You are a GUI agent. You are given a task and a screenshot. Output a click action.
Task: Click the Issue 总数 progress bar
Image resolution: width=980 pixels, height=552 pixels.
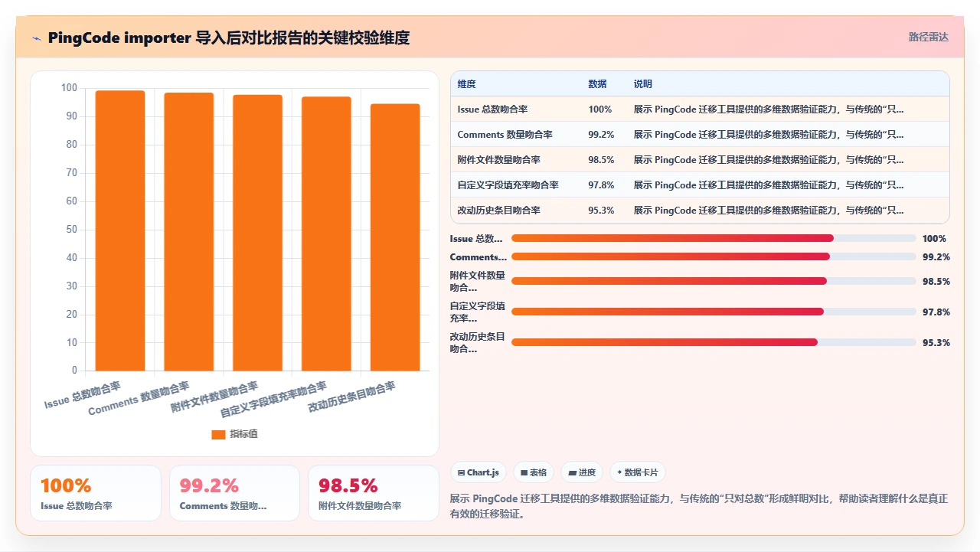click(714, 239)
